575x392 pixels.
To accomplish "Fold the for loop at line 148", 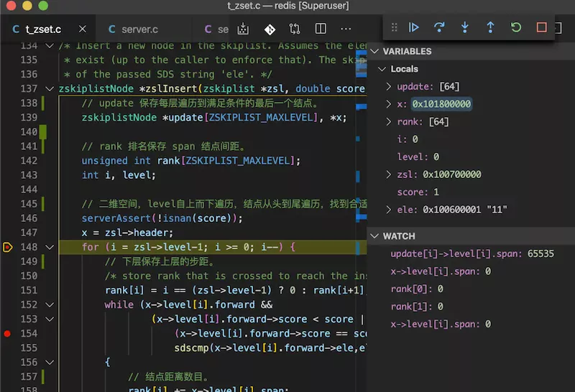I will pos(49,247).
